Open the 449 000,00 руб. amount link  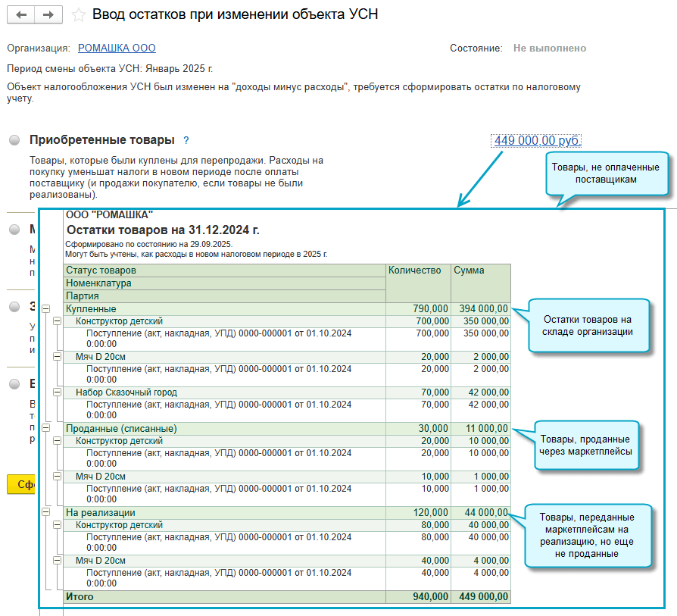[x=537, y=141]
